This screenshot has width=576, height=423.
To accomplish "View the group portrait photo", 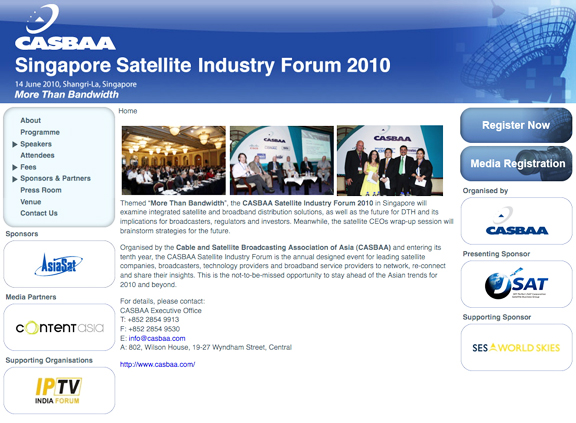I will 390,160.
